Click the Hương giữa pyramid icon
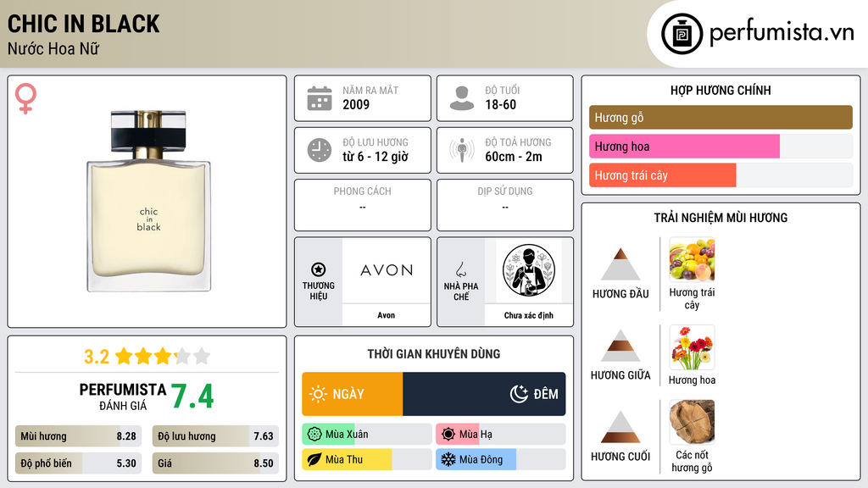This screenshot has width=868, height=488. coord(620,346)
